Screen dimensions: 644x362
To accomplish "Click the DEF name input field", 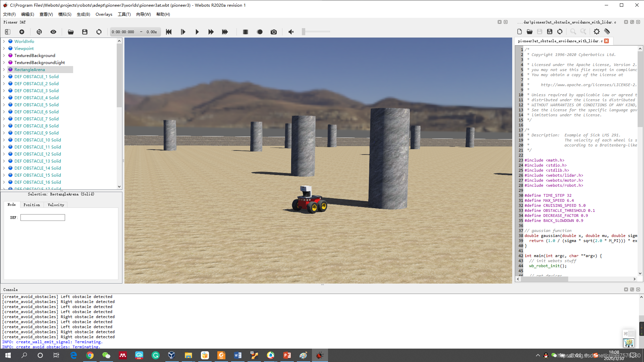I will [43, 218].
